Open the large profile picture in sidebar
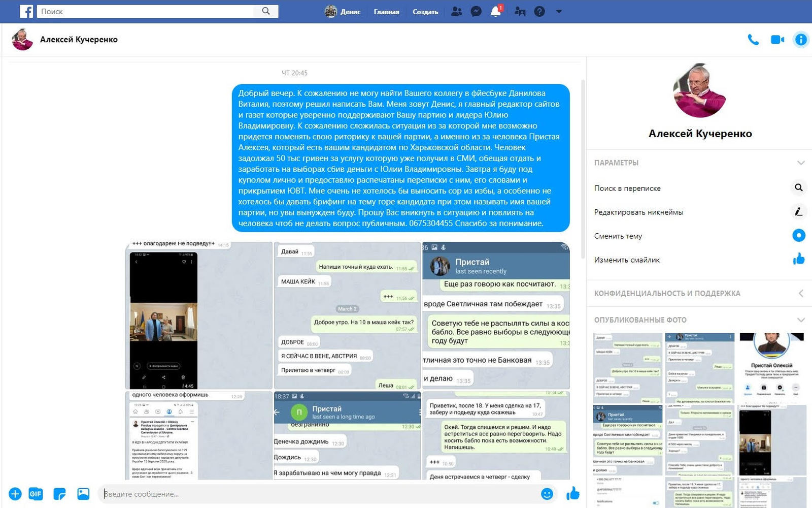This screenshot has width=812, height=508. (700, 90)
